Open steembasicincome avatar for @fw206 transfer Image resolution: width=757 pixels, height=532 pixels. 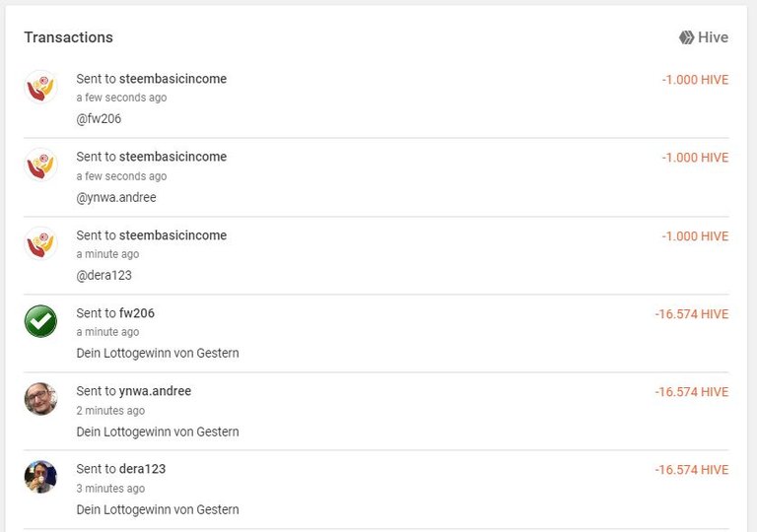(x=41, y=87)
